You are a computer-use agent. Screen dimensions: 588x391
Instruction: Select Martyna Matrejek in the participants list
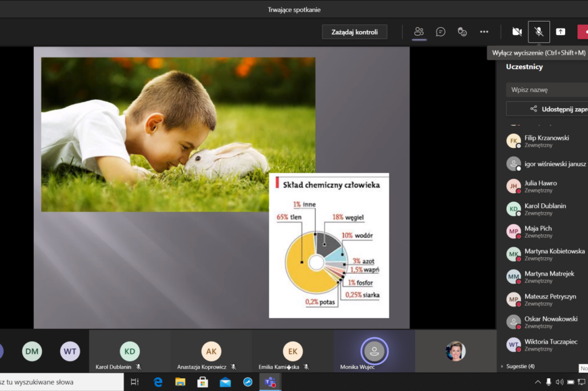tap(547, 277)
